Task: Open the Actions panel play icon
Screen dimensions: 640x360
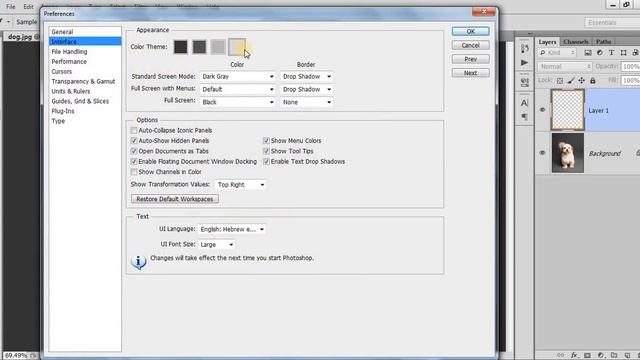Action: coord(524,62)
